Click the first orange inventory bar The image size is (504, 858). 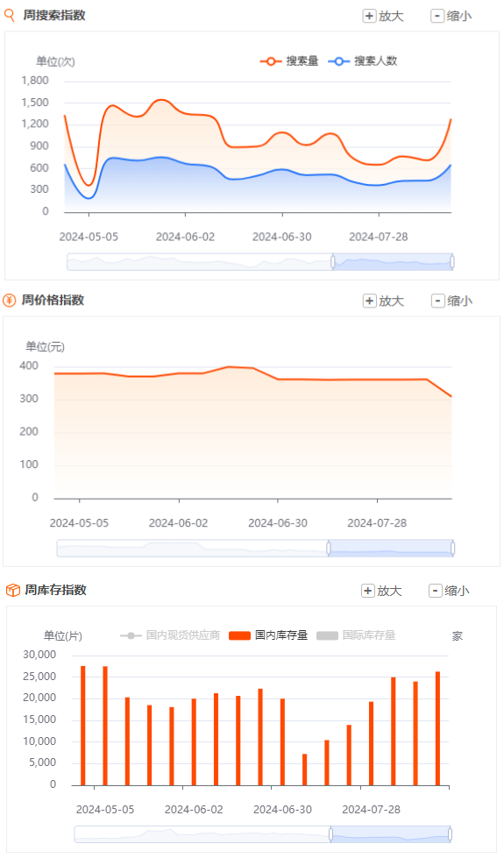tap(83, 726)
